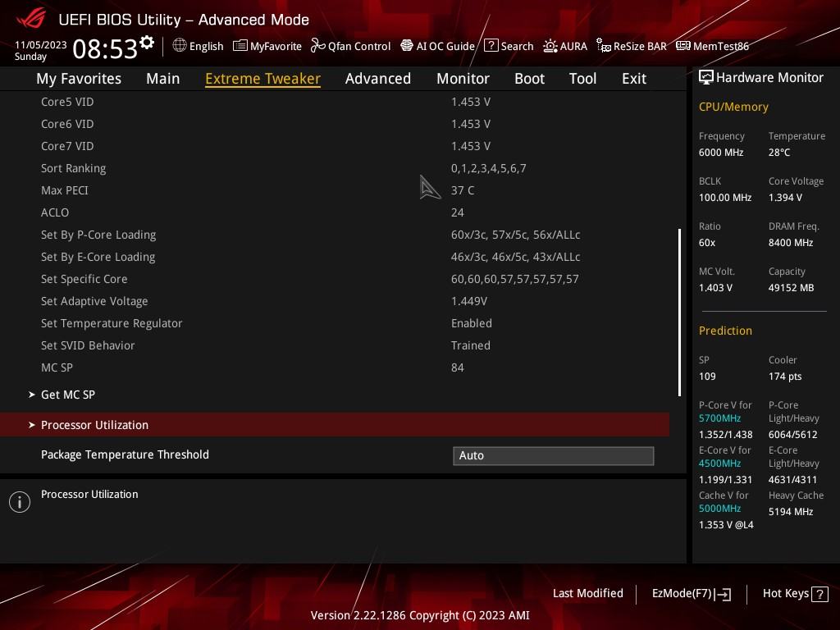Click the 5700MHz P-Core prediction value
The image size is (840, 630).
pyautogui.click(x=719, y=418)
